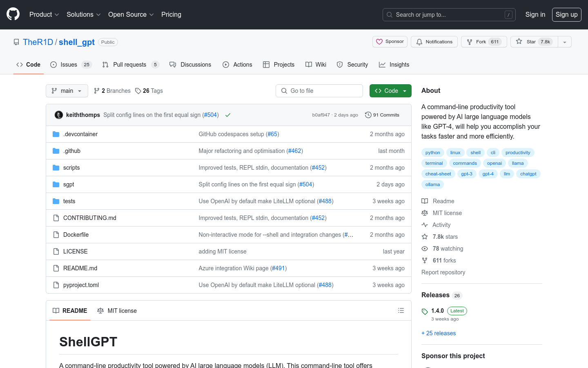Click the 2 Branches link
This screenshot has width=588, height=368.
pyautogui.click(x=112, y=91)
